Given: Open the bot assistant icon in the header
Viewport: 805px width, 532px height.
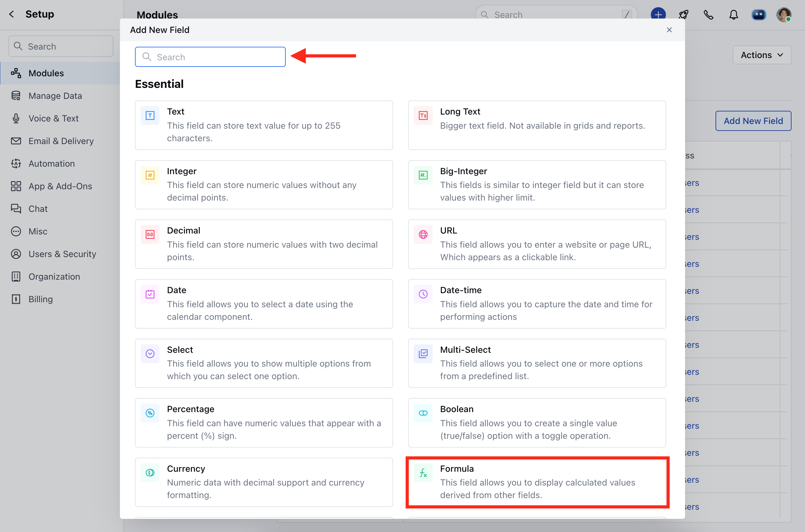Looking at the screenshot, I should coord(759,14).
